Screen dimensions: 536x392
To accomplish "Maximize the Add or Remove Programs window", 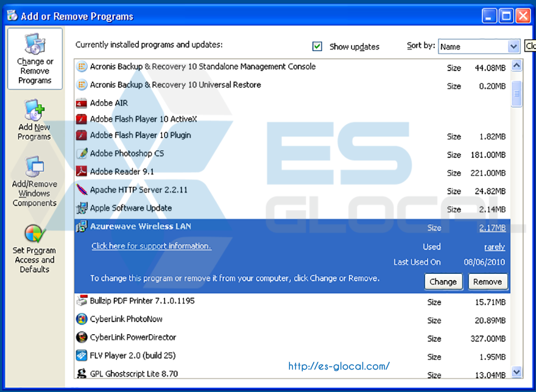I will click(x=506, y=16).
